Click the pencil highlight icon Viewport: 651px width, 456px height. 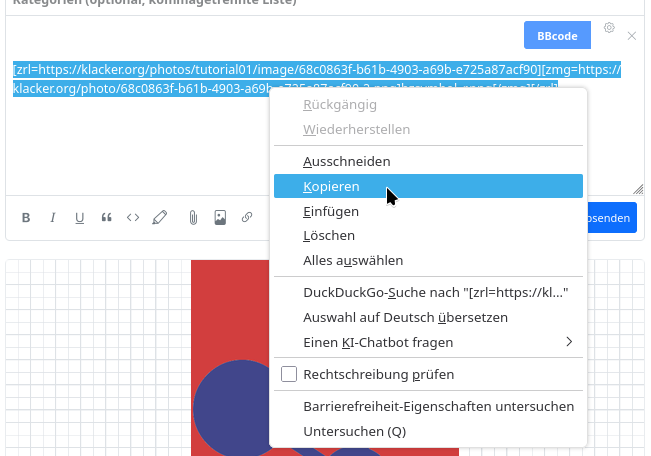tap(160, 217)
